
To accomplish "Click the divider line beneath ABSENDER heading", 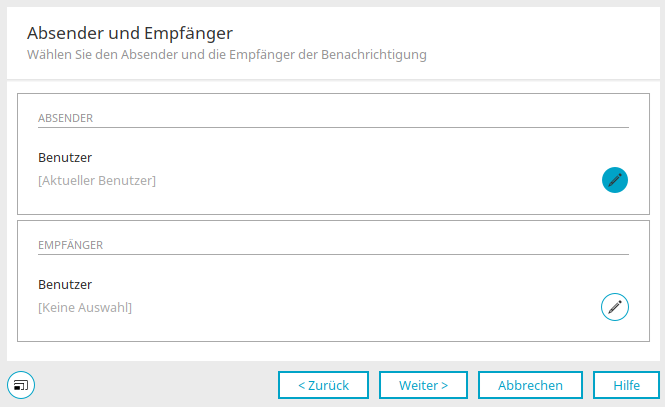I will pos(333,127).
